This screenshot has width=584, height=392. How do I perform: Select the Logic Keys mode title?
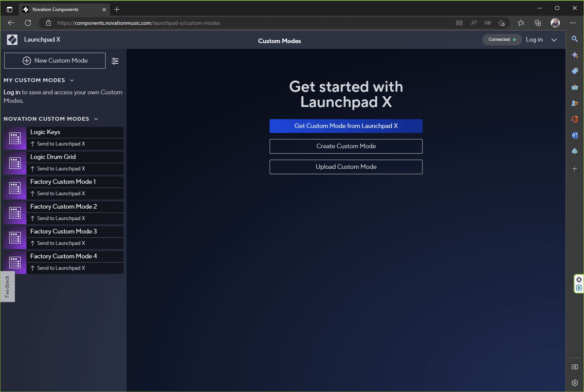pos(45,132)
